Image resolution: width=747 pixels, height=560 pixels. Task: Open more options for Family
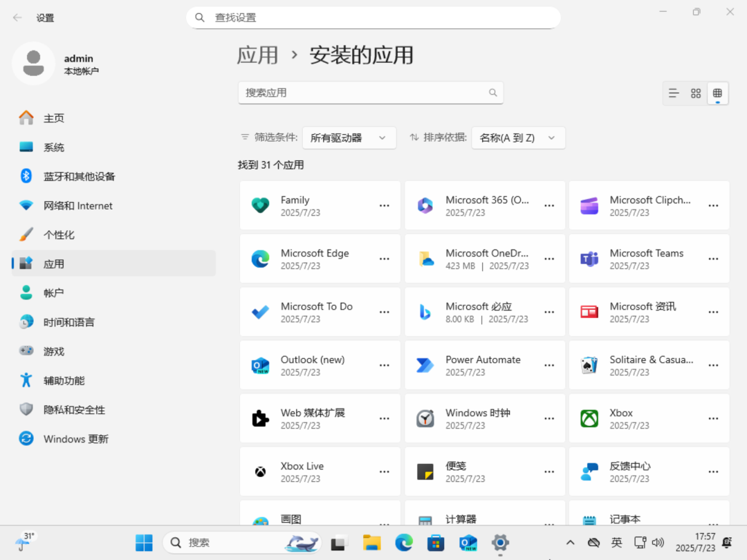384,206
